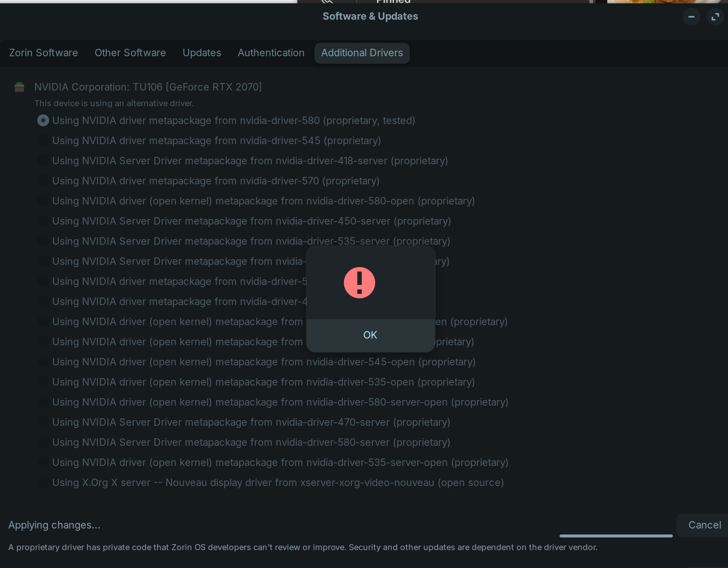Go to the Updates tab

coord(202,53)
